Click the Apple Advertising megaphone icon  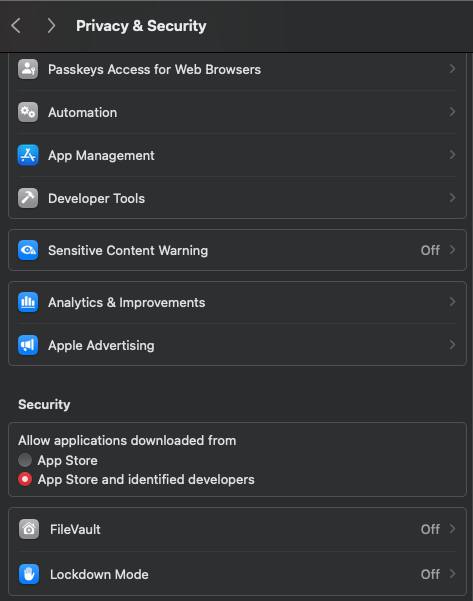pos(28,345)
